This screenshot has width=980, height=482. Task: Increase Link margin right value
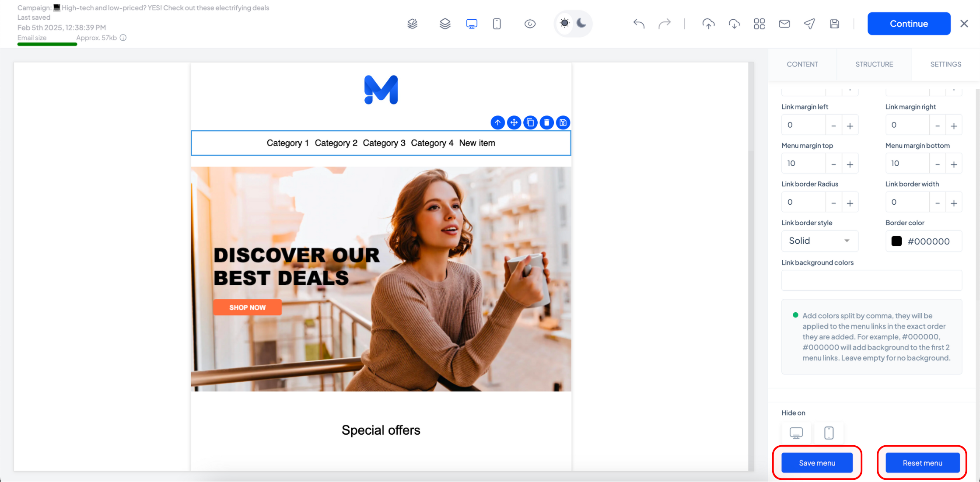pos(954,126)
